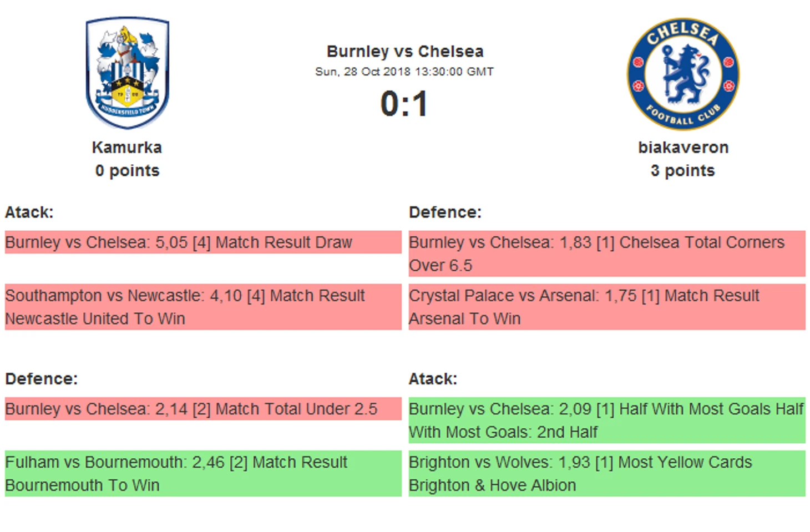Open the biakaveron player name

(x=683, y=148)
